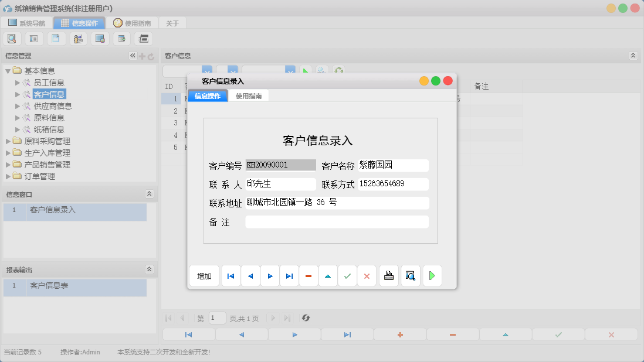Print the customer record in the dialog

tap(388, 275)
